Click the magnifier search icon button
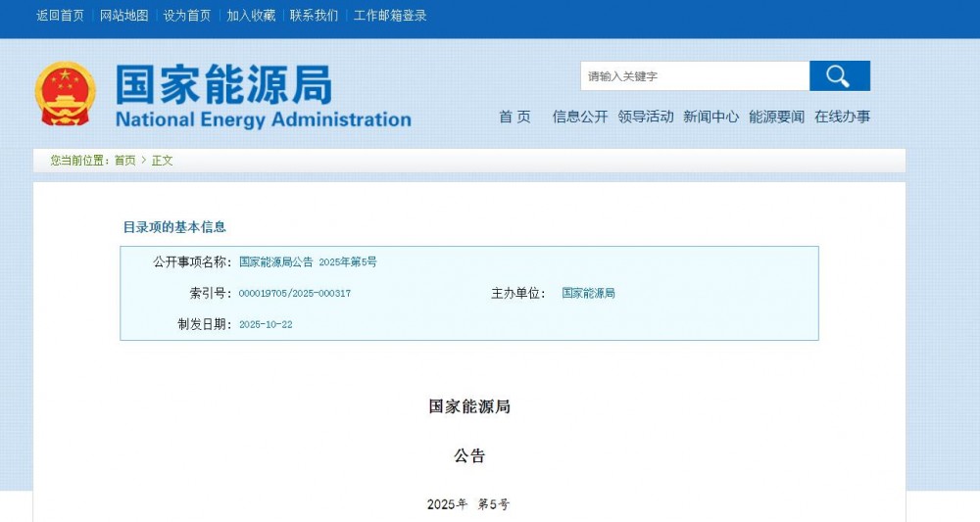This screenshot has width=980, height=522. pos(839,76)
